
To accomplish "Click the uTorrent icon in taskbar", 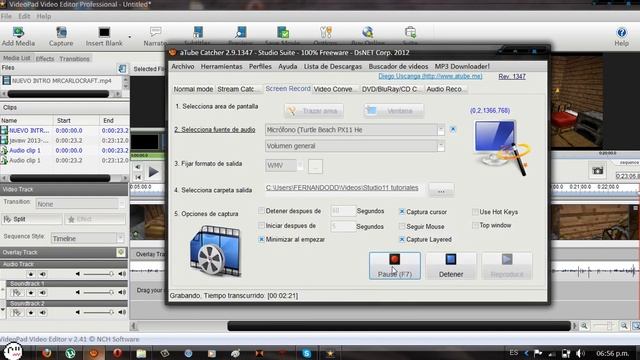I will (x=70, y=353).
